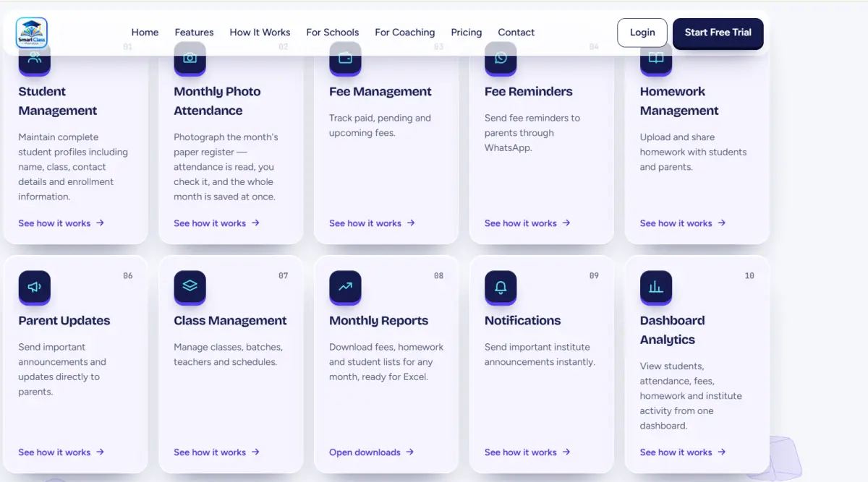See how Fee Management works

[x=373, y=223]
